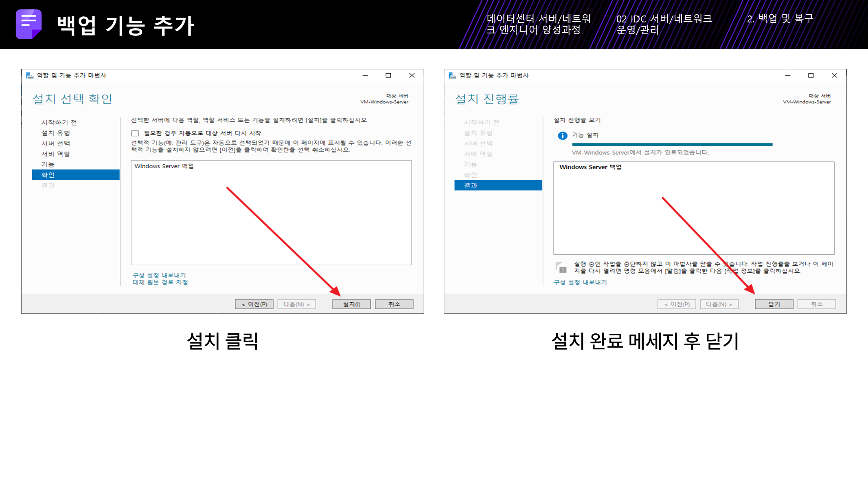Click the < 이전(P) button in left wizard
The image size is (868, 489).
254,304
